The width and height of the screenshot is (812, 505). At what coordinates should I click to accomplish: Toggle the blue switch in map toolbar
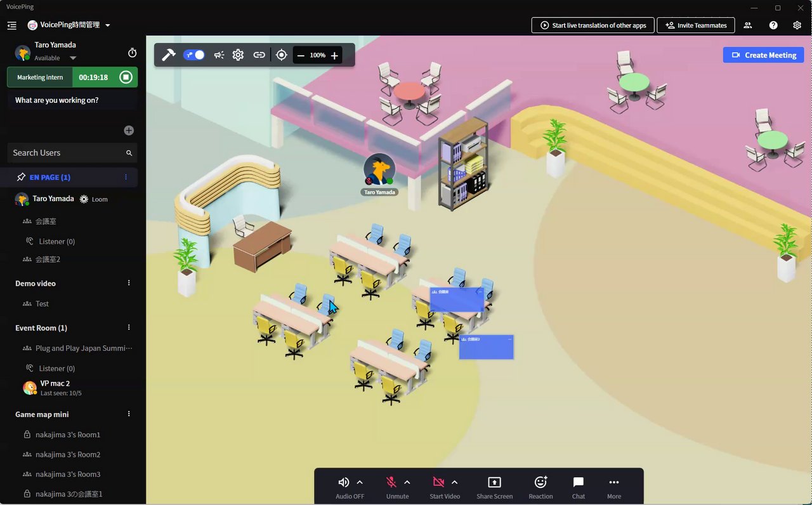coord(194,55)
